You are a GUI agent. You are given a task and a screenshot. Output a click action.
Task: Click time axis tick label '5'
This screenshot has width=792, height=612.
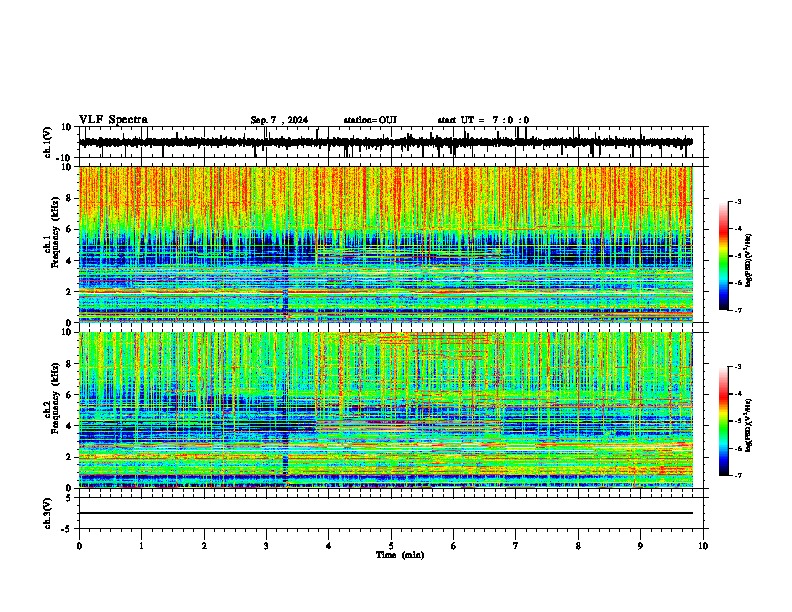391,546
